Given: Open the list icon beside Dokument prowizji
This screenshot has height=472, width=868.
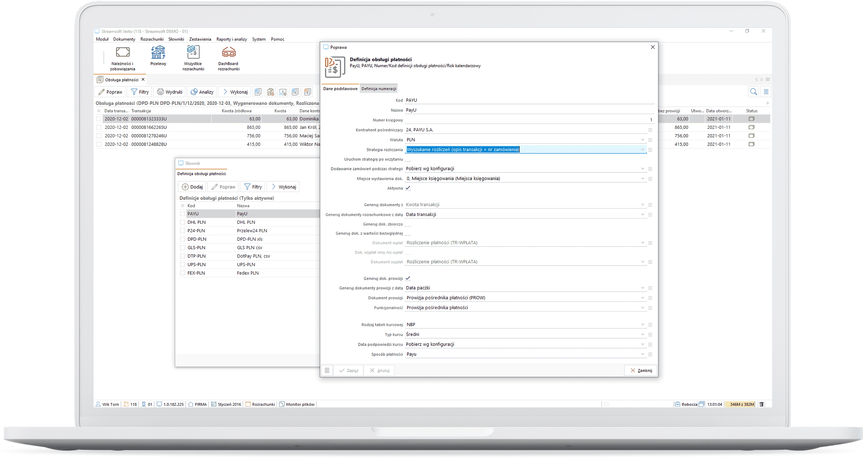Looking at the screenshot, I should click(x=650, y=298).
